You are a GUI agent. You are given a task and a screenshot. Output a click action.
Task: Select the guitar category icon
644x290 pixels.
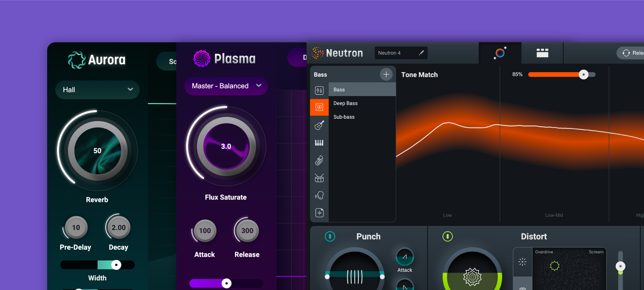coord(319,125)
